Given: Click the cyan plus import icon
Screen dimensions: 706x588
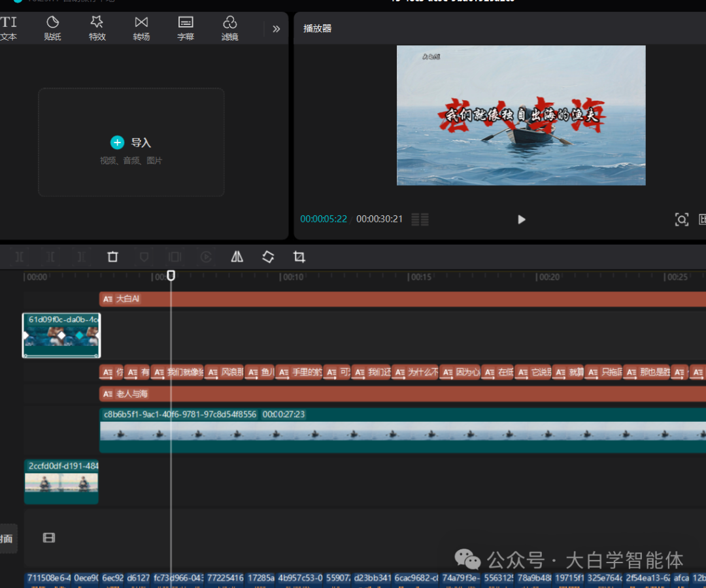Looking at the screenshot, I should [x=117, y=143].
